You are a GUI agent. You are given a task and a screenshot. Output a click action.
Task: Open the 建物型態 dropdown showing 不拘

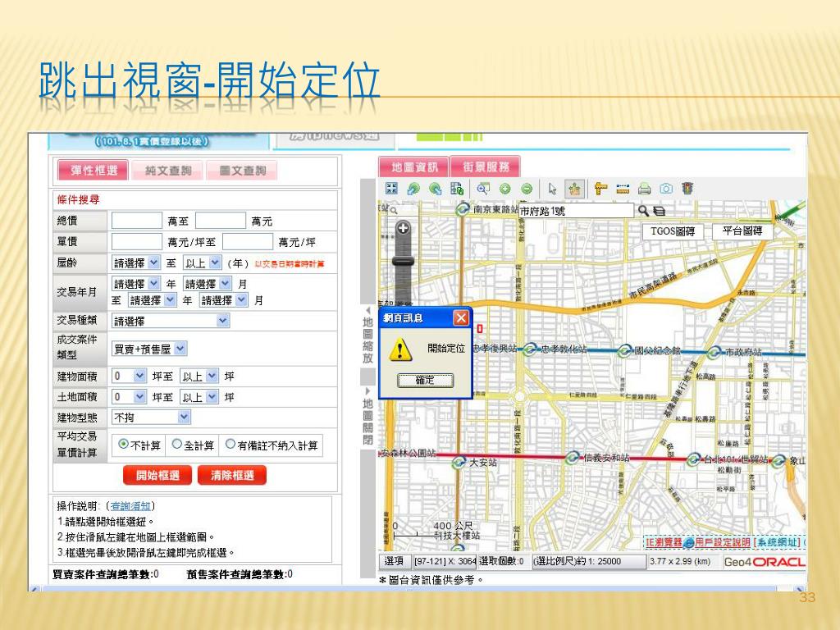tap(151, 417)
